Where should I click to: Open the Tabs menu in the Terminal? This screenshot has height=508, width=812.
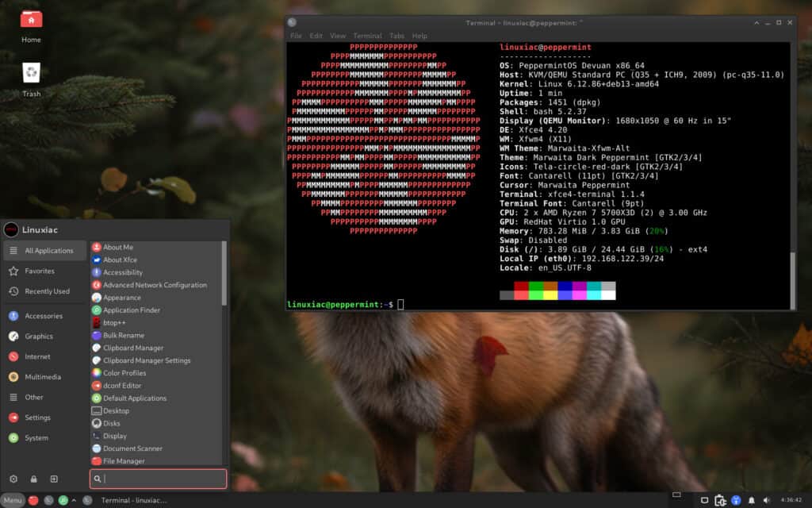[x=397, y=36]
